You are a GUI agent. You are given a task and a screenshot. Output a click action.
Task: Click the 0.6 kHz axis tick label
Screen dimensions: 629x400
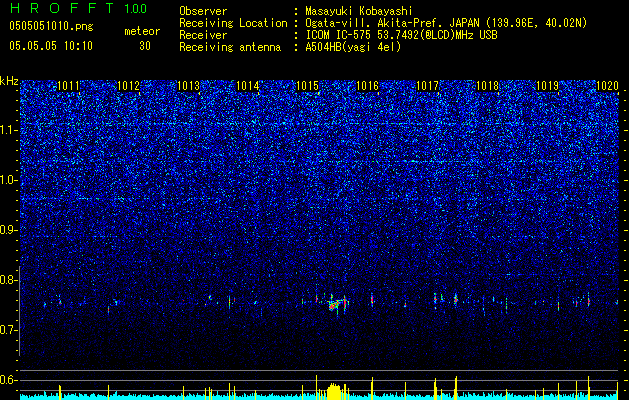pos(9,380)
